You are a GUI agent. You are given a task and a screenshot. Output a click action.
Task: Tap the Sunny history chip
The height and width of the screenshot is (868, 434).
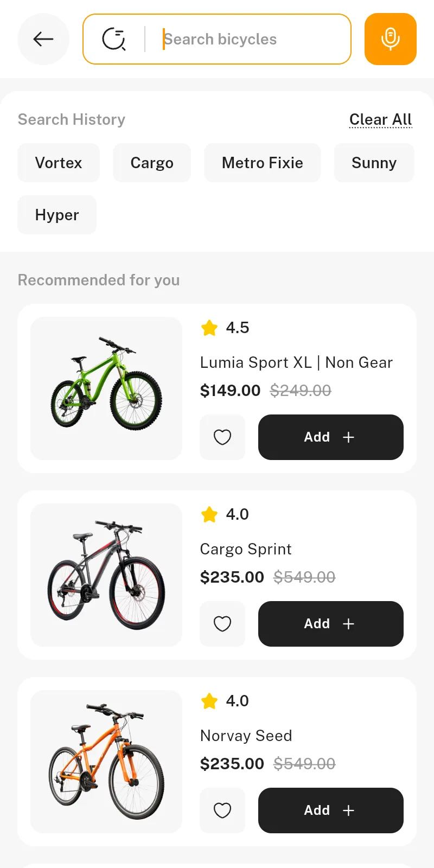pyautogui.click(x=374, y=163)
